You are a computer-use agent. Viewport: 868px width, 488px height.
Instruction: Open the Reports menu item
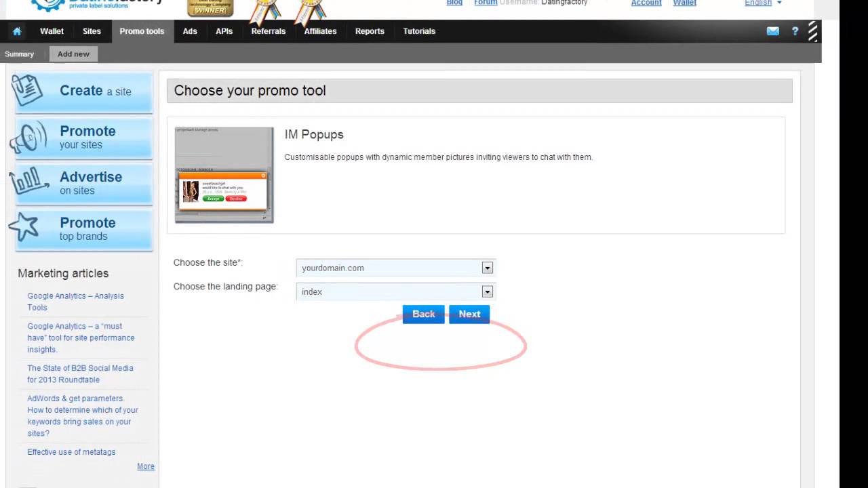pos(370,31)
